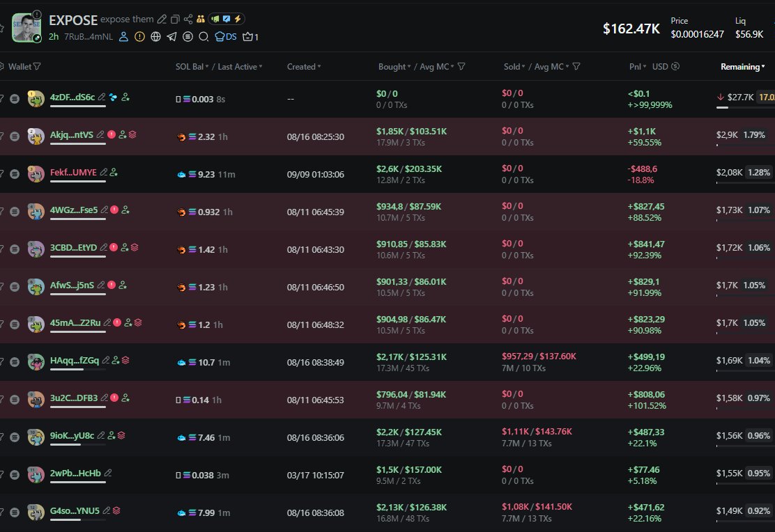Click the Liq value $56.9K
This screenshot has width=775, height=532.
[x=749, y=34]
